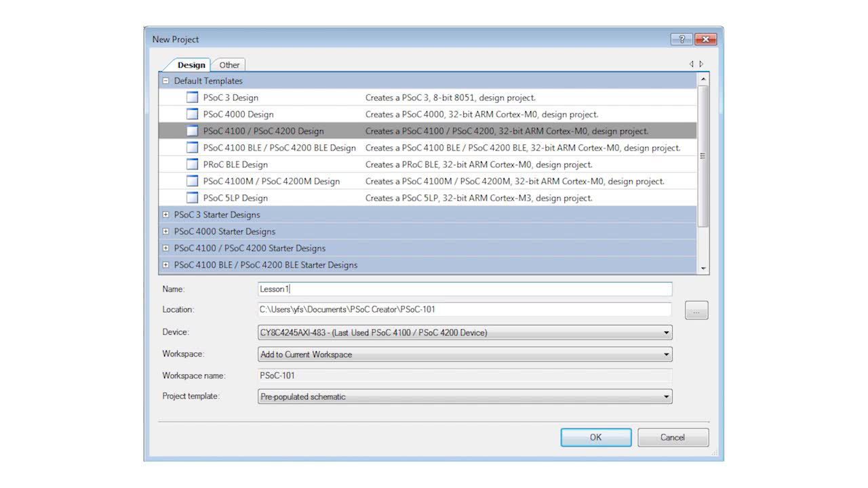Click the PSoC 4100M / PSoC 4200M Design icon
Viewport: 868px width, 488px height.
[x=193, y=181]
